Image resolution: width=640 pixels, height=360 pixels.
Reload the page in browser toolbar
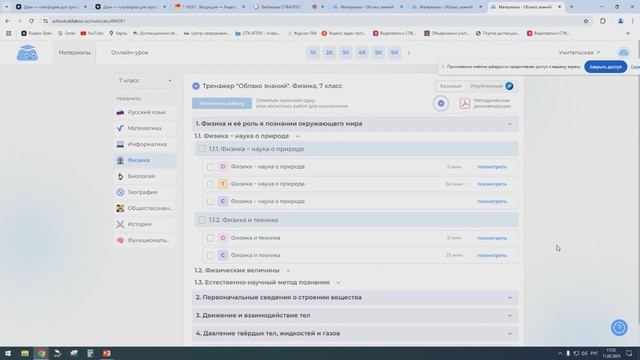click(31, 21)
